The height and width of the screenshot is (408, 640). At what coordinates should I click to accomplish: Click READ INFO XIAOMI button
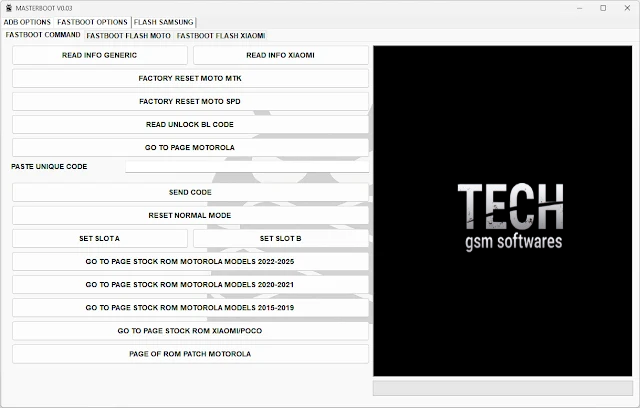pos(280,55)
